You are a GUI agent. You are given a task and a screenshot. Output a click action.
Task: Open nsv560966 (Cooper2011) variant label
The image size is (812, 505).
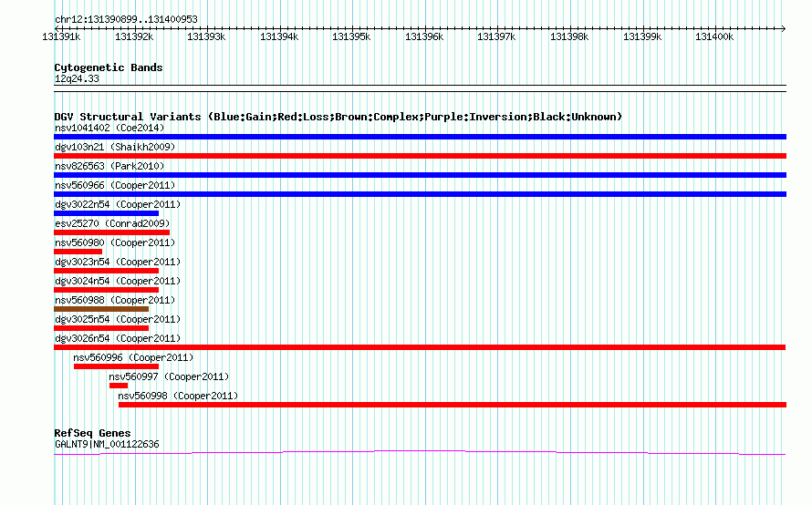pyautogui.click(x=115, y=185)
